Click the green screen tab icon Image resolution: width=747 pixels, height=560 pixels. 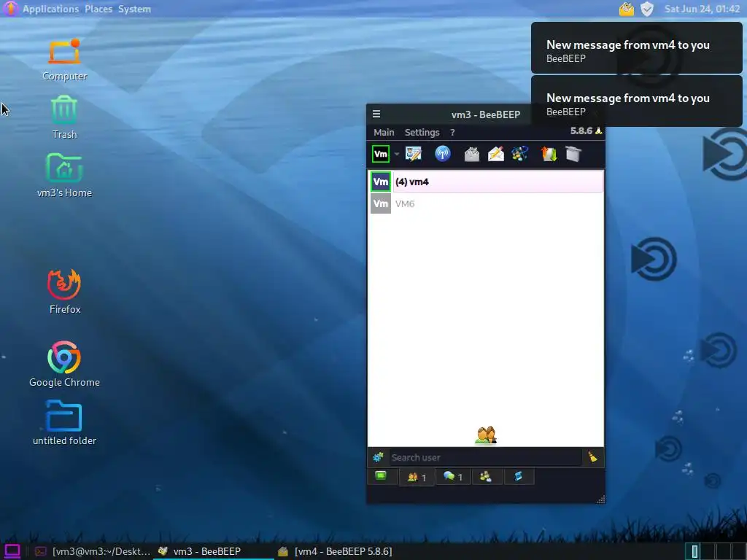click(x=381, y=476)
